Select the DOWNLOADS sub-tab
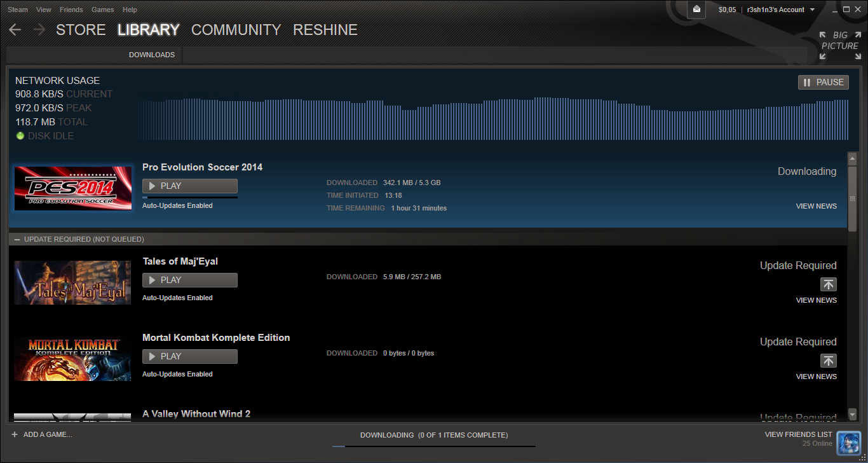 [152, 55]
